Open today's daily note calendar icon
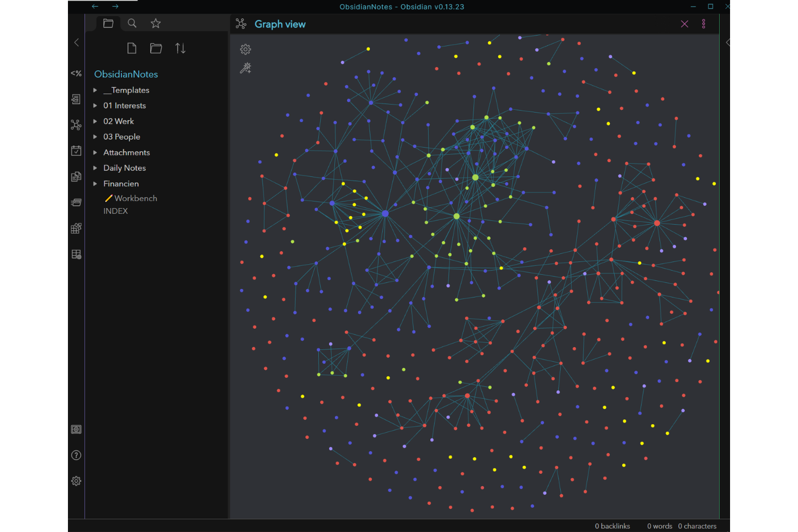This screenshot has width=798, height=532. click(76, 151)
